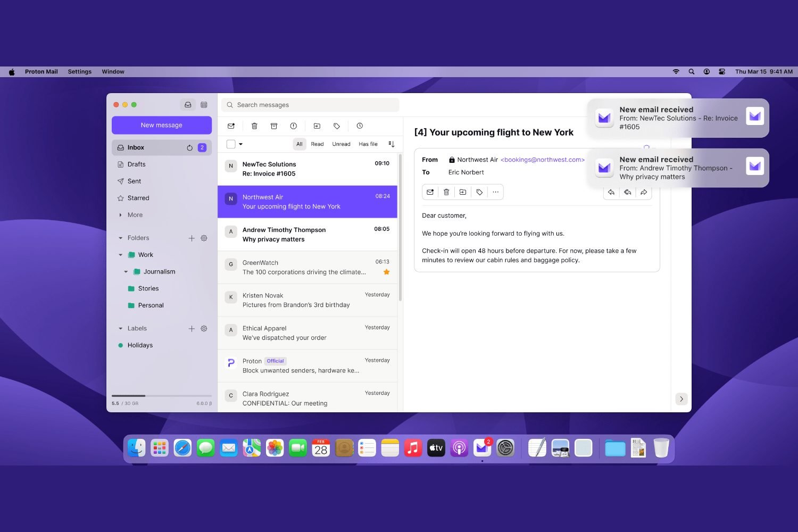Open the calendar view icon

coord(204,105)
